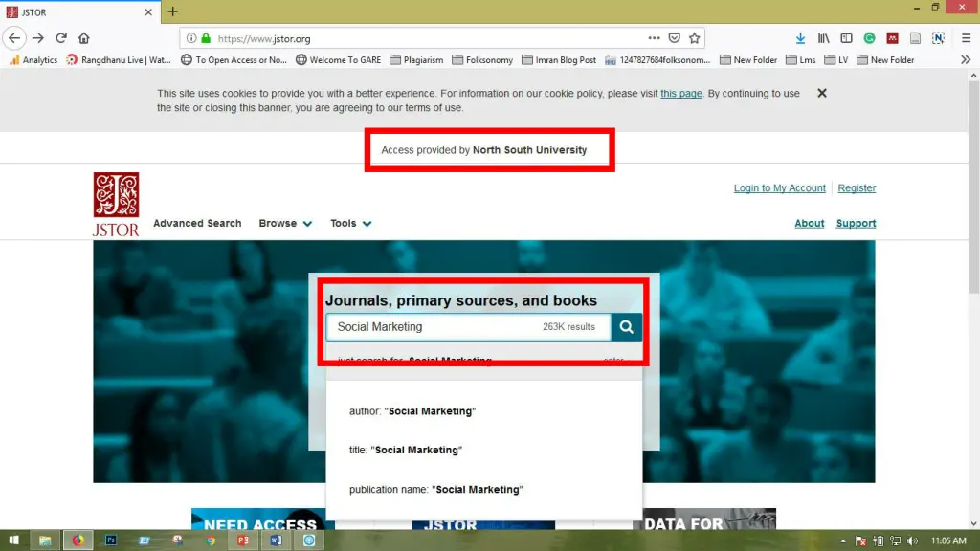
Task: Open the Support page link
Action: (x=856, y=223)
